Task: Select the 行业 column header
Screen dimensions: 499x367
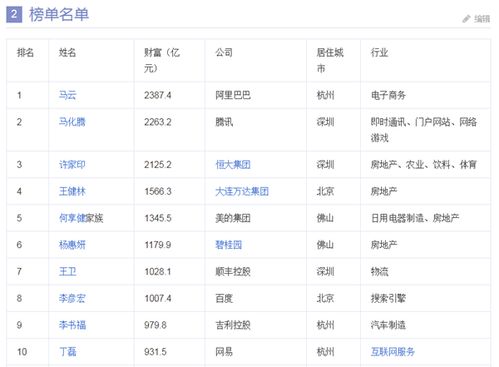Action: tap(379, 52)
